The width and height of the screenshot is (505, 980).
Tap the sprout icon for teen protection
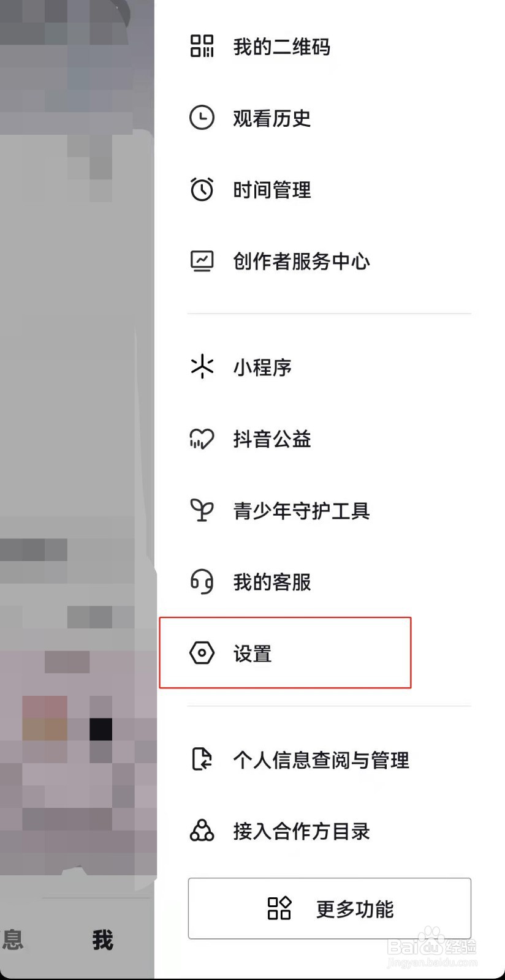coord(202,510)
